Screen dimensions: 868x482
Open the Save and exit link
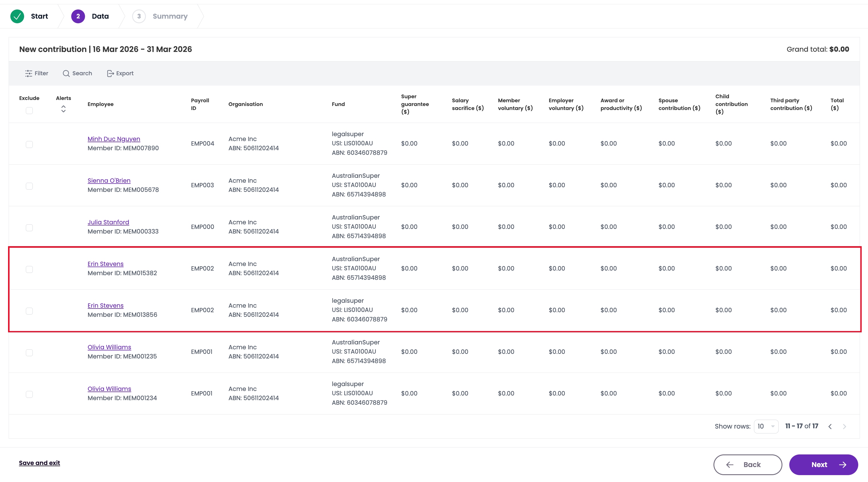(39, 463)
